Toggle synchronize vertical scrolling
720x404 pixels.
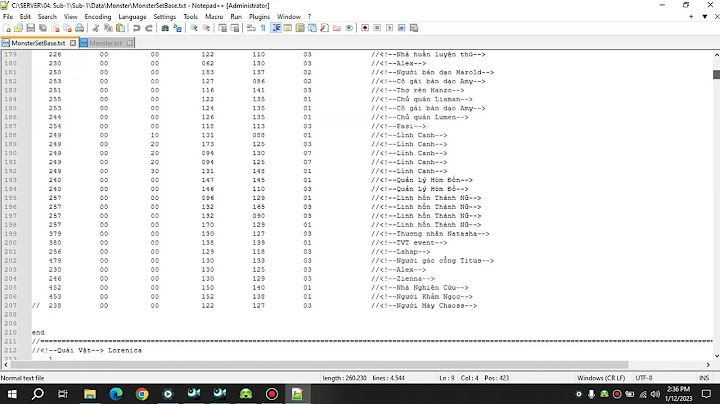pyautogui.click(x=222, y=28)
